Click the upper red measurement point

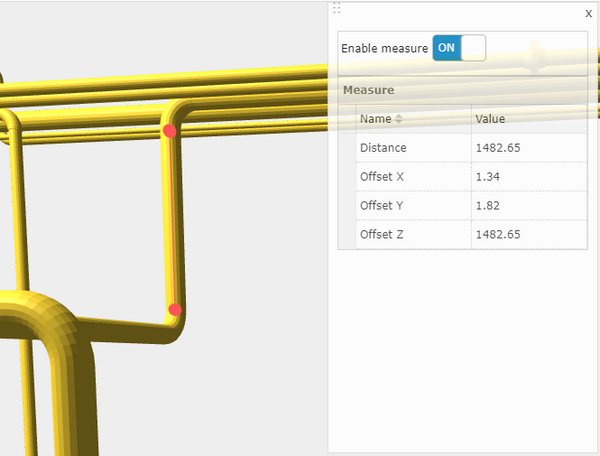(170, 131)
